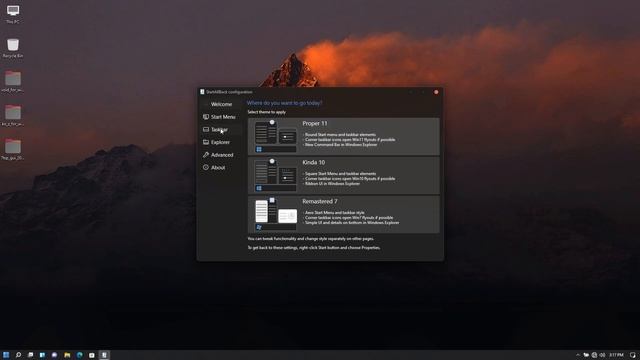Image resolution: width=640 pixels, height=360 pixels.
Task: Apply the Kinda 10 theme
Action: click(x=344, y=176)
